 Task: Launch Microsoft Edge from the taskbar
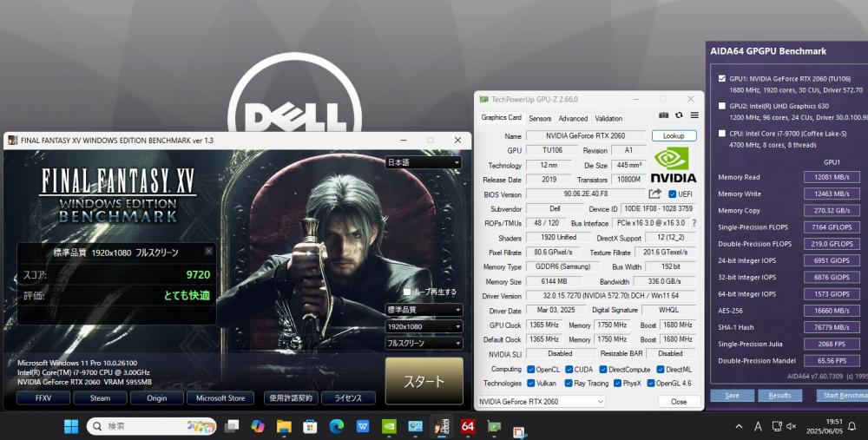pos(336,426)
